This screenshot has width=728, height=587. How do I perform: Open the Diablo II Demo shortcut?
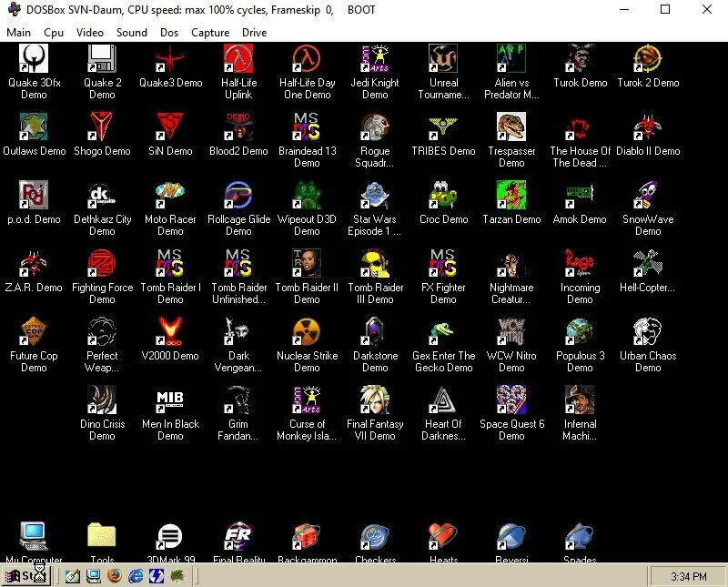point(648,127)
